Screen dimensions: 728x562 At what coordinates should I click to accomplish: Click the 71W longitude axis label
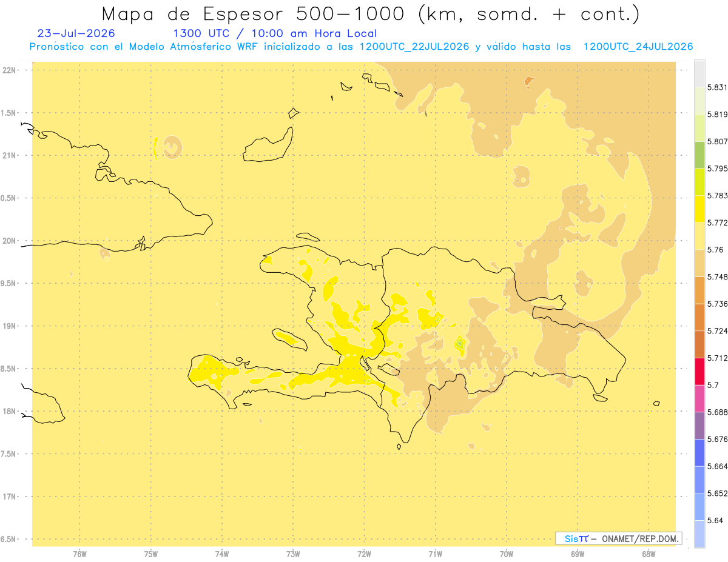pyautogui.click(x=435, y=554)
